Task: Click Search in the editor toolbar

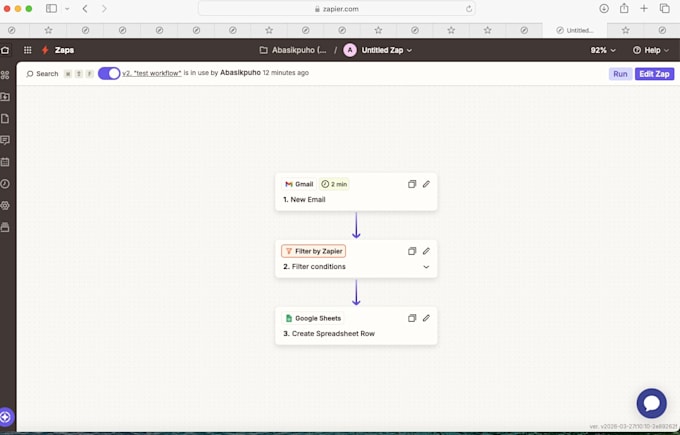Action: click(x=42, y=74)
